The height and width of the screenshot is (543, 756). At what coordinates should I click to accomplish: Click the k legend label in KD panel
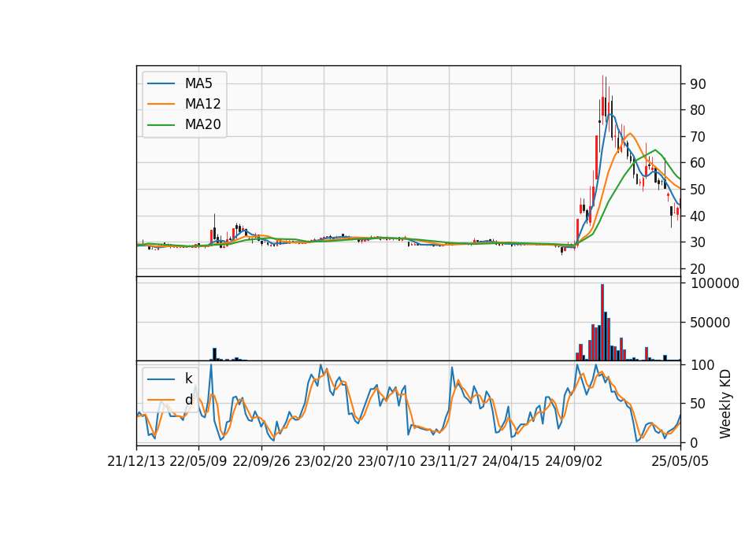(x=188, y=379)
